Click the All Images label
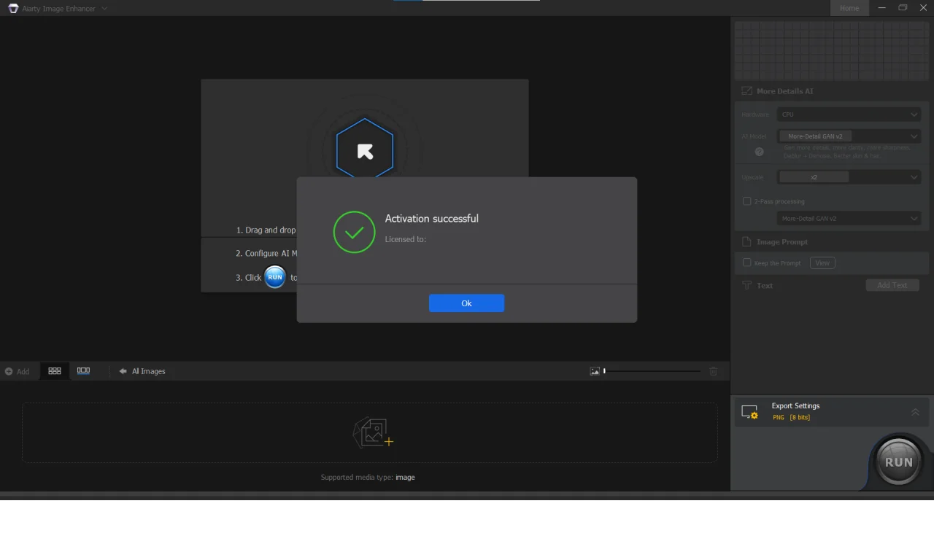The height and width of the screenshot is (560, 934). tap(149, 371)
